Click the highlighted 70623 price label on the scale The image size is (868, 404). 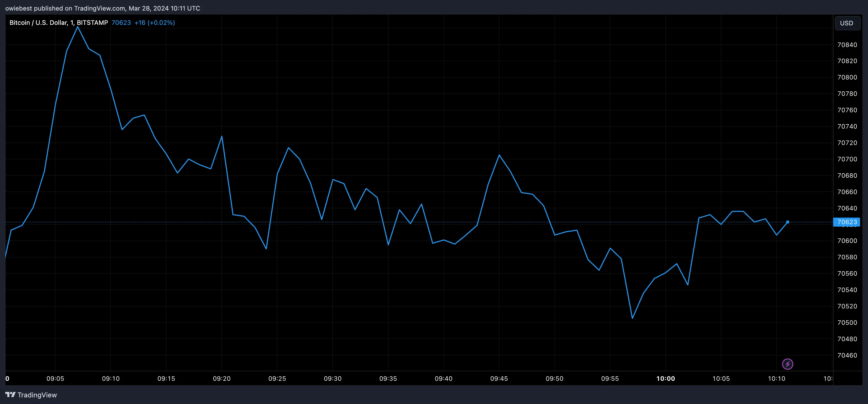(x=847, y=222)
